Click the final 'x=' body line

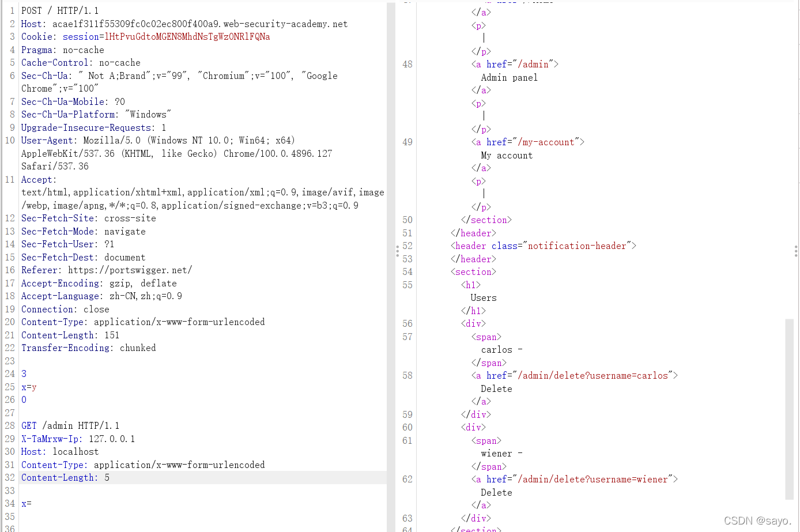[x=27, y=503]
